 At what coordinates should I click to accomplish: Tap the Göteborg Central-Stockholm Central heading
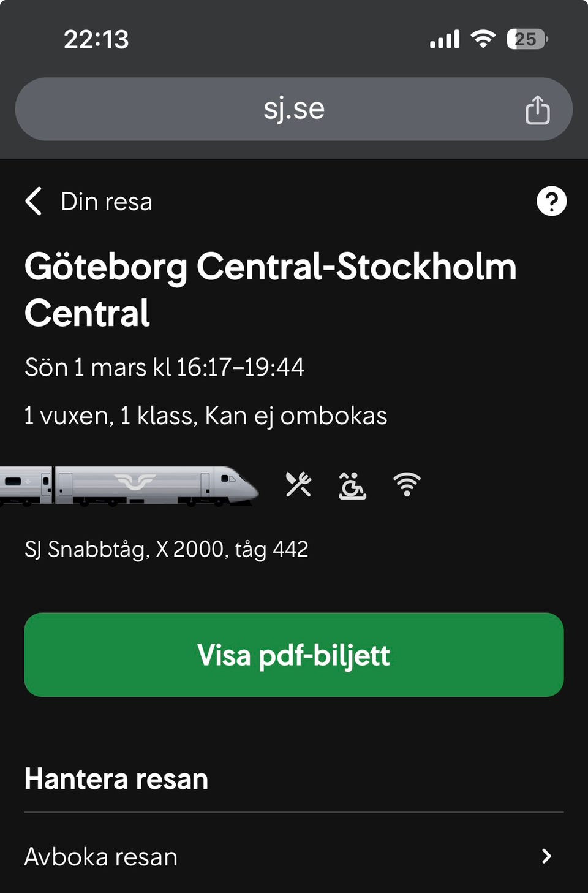point(269,290)
